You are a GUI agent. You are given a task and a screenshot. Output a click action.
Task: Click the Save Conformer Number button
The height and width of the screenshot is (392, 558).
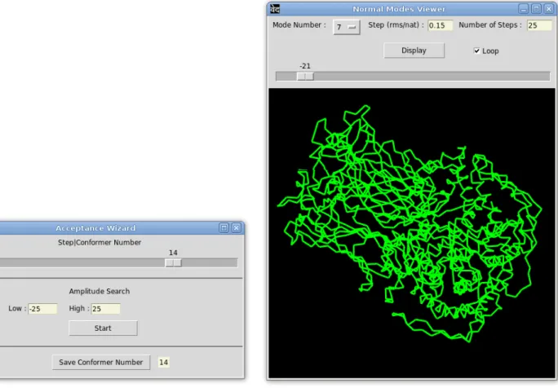click(x=101, y=362)
